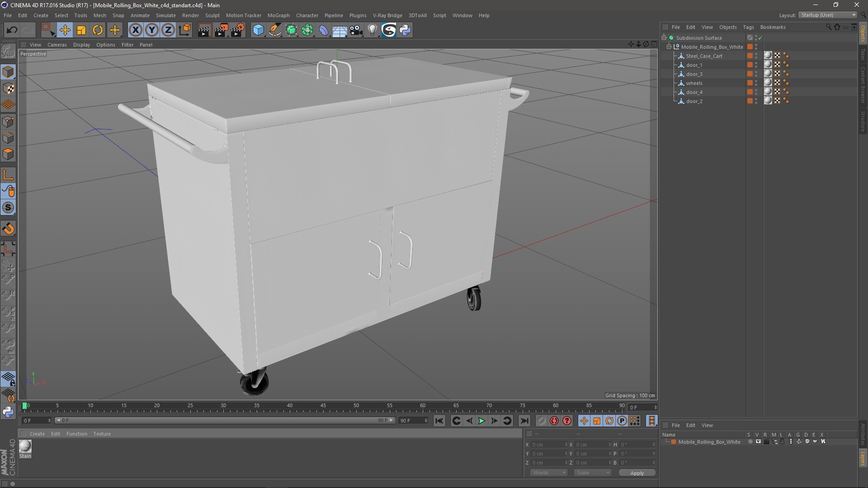This screenshot has height=488, width=868.
Task: Click the preview range slider bar
Action: [225, 420]
